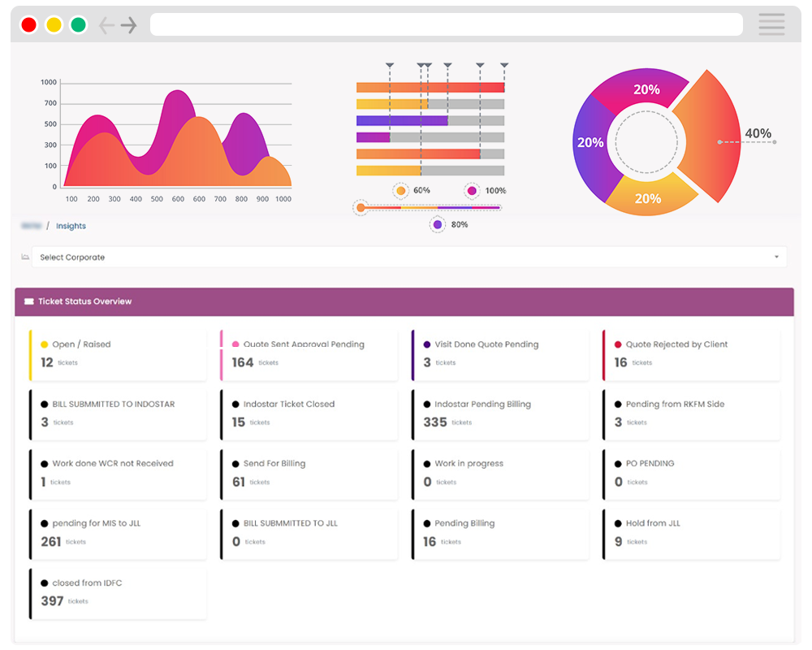Toggle the purple 80% legend marker
812x650 pixels.
(x=435, y=224)
